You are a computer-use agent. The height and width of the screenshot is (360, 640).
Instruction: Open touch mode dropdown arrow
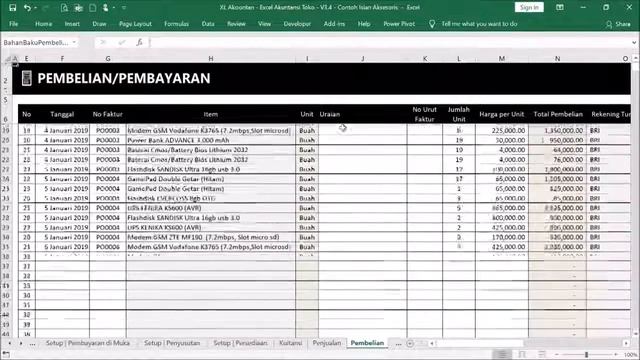(114, 8)
